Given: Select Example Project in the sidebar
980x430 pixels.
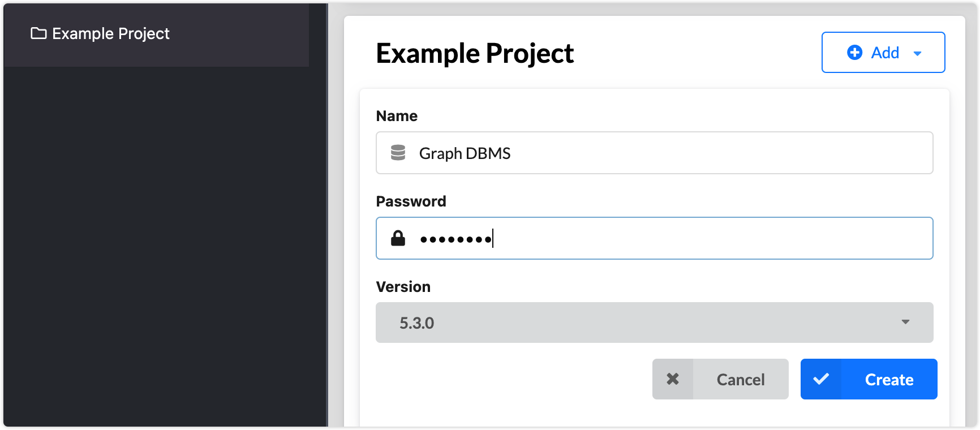Looking at the screenshot, I should pos(111,34).
